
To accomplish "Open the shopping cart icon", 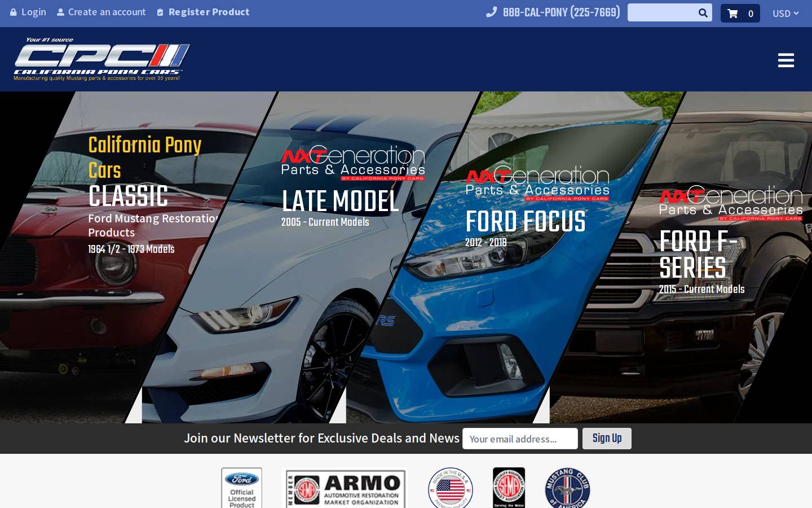I will pos(732,14).
